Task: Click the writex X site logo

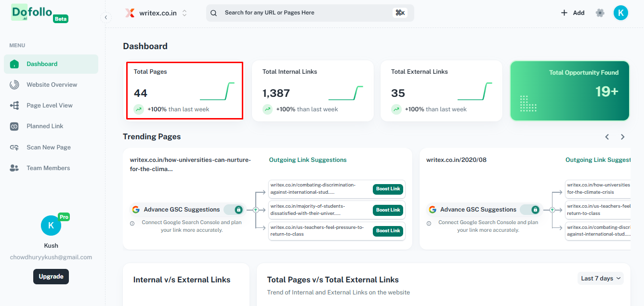Action: (130, 13)
